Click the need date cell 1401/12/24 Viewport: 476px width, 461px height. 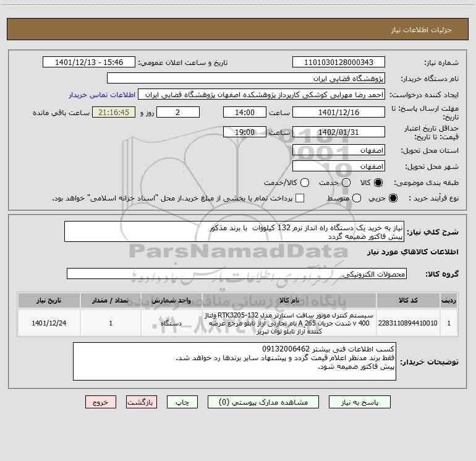pyautogui.click(x=49, y=323)
